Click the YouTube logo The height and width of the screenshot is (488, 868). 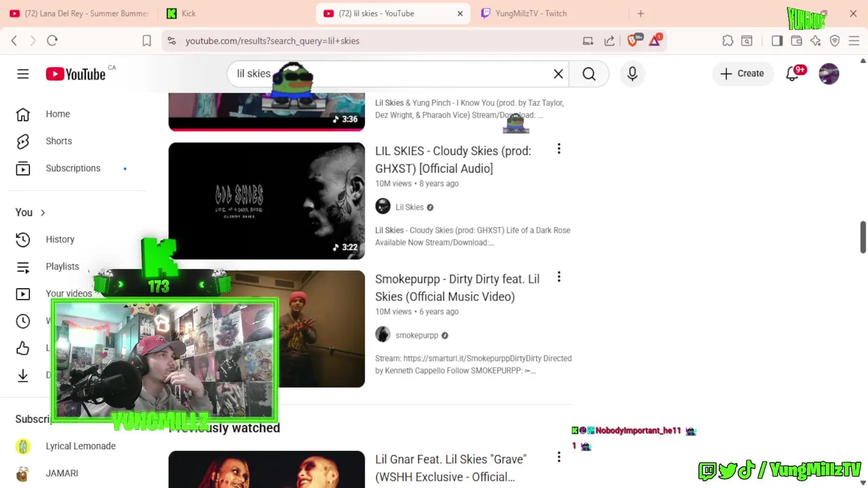[x=76, y=74]
